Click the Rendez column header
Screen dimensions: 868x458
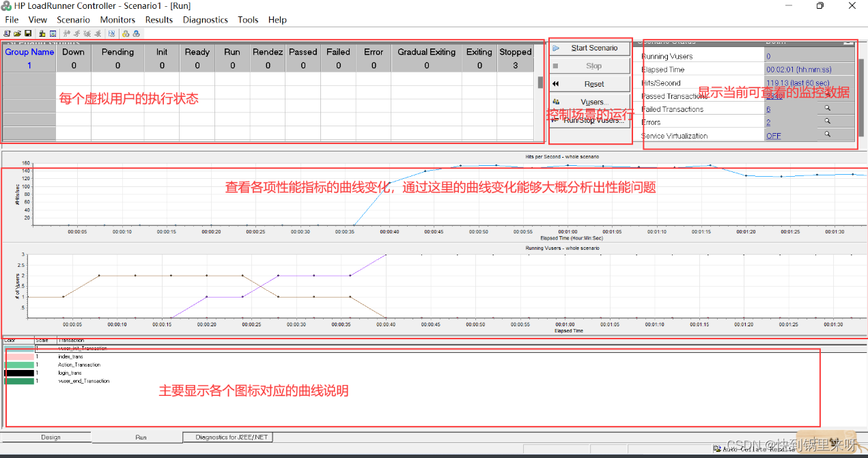[x=268, y=52]
